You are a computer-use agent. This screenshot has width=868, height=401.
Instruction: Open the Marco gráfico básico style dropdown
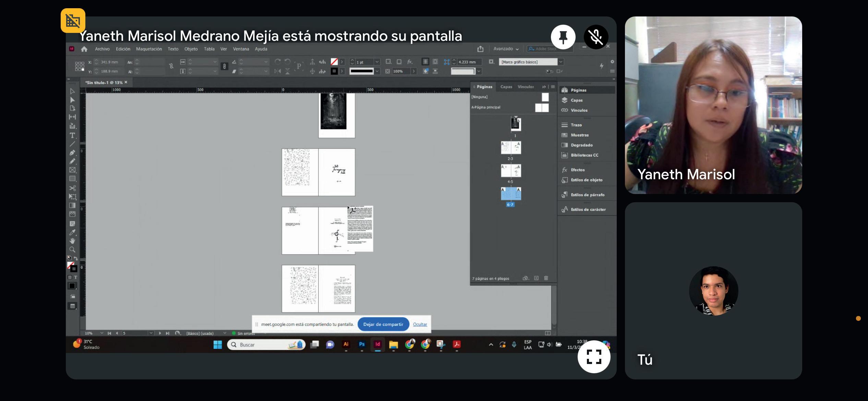(x=561, y=62)
